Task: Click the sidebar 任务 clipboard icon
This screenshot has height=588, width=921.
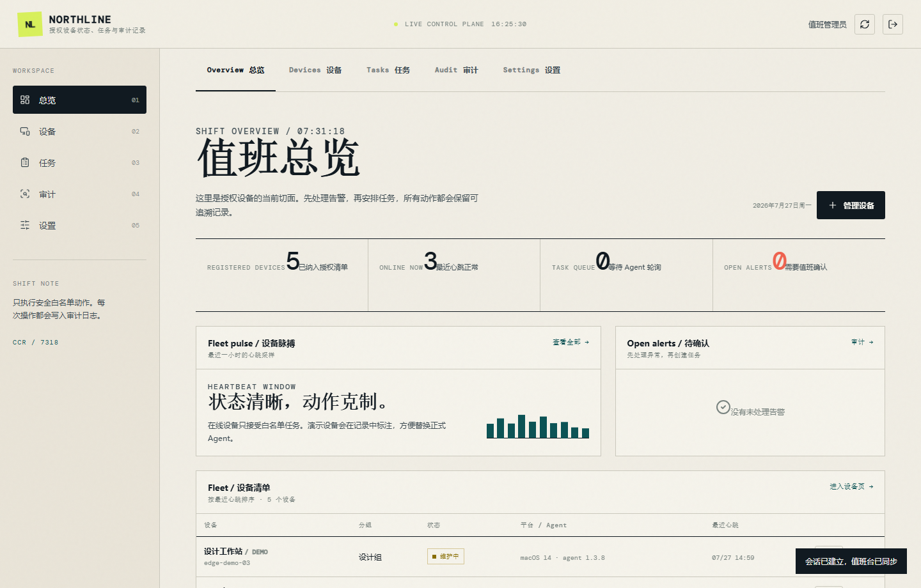Action: coord(25,162)
